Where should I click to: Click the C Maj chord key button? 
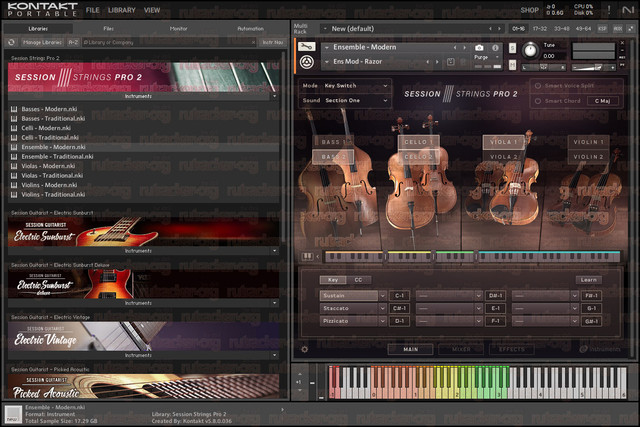pos(602,101)
